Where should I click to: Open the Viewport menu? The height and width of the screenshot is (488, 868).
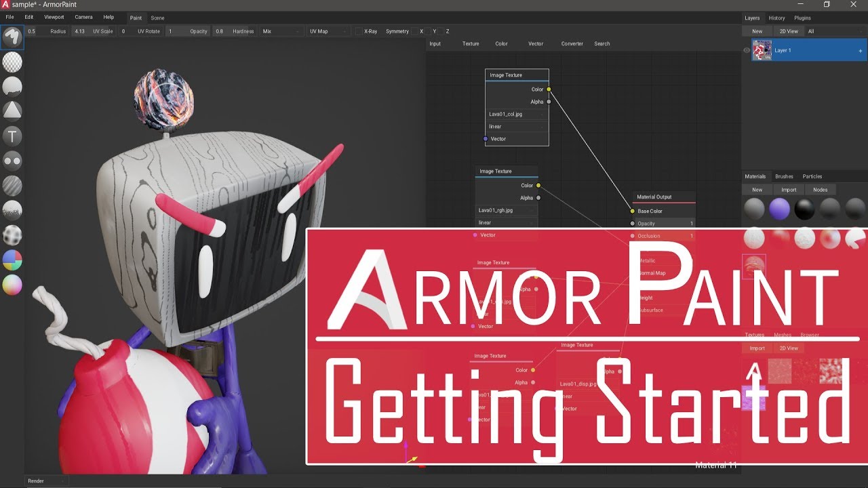pos(54,17)
